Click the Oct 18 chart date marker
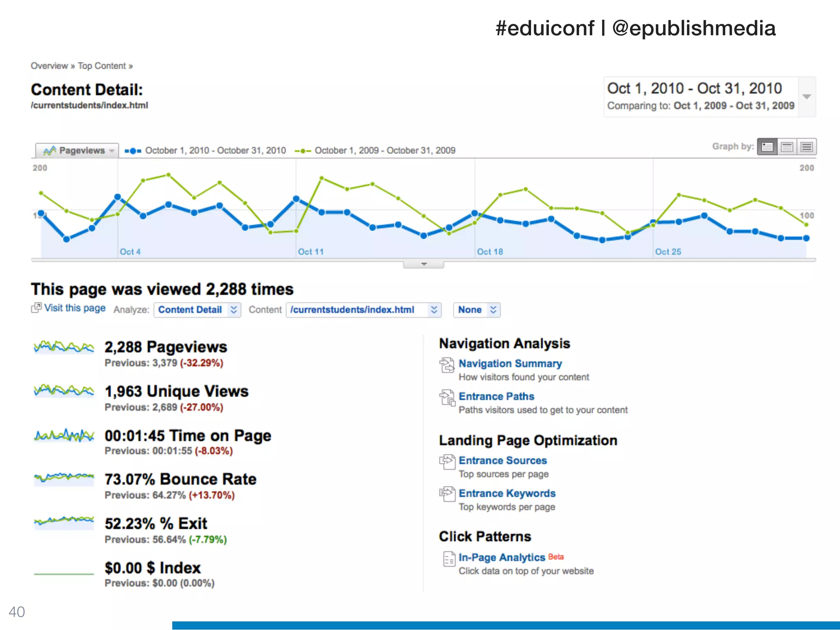 tap(490, 251)
